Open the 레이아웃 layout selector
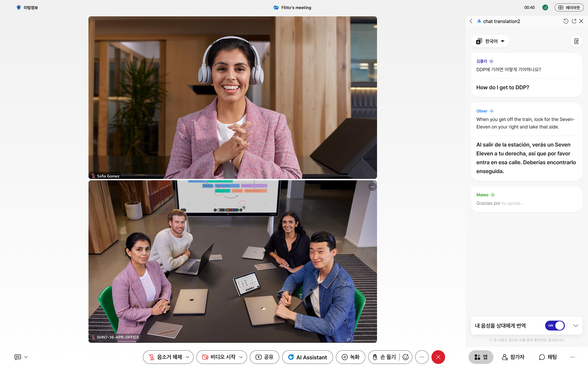 pyautogui.click(x=569, y=7)
